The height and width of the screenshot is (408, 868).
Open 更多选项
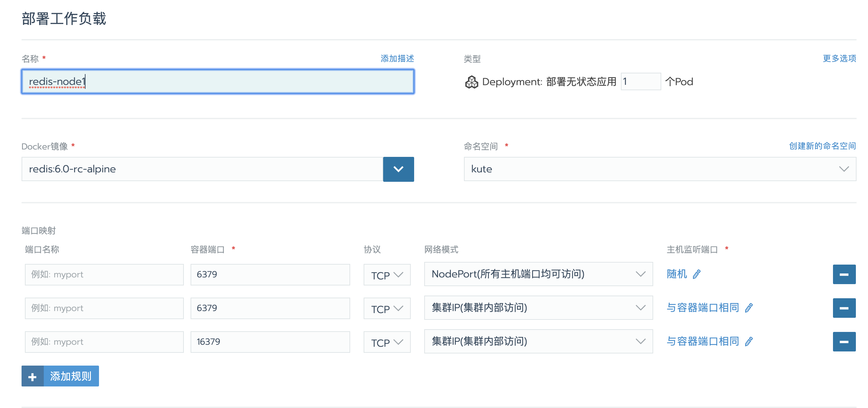tap(839, 58)
